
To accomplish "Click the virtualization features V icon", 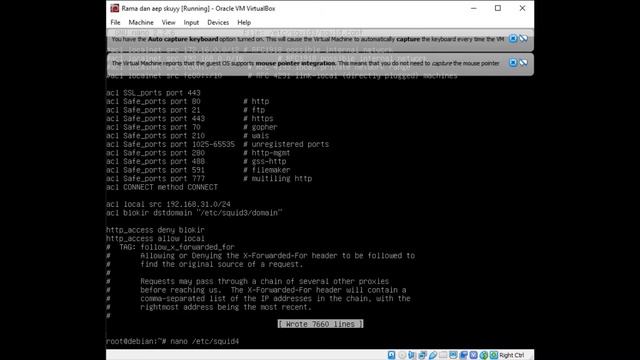I will tap(473, 355).
